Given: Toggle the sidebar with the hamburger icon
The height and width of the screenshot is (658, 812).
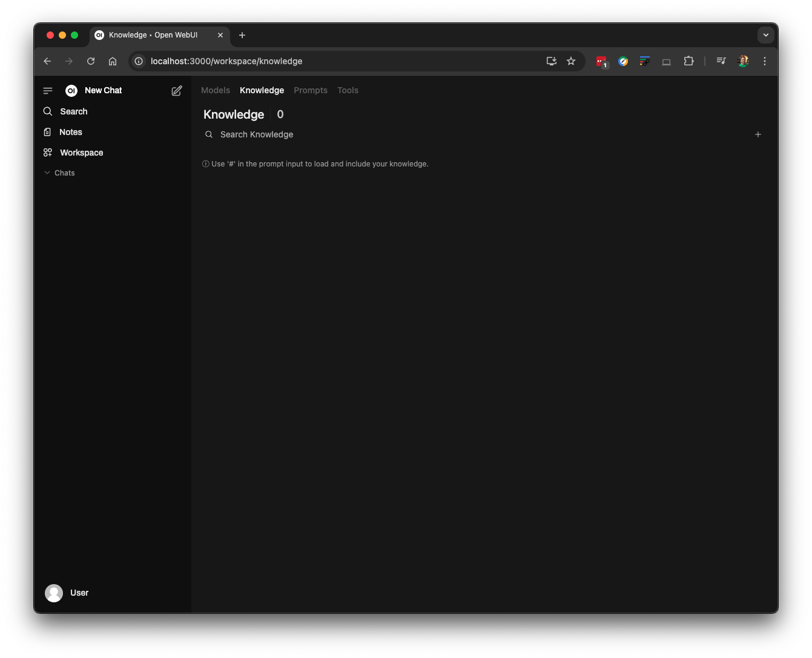Looking at the screenshot, I should (48, 91).
